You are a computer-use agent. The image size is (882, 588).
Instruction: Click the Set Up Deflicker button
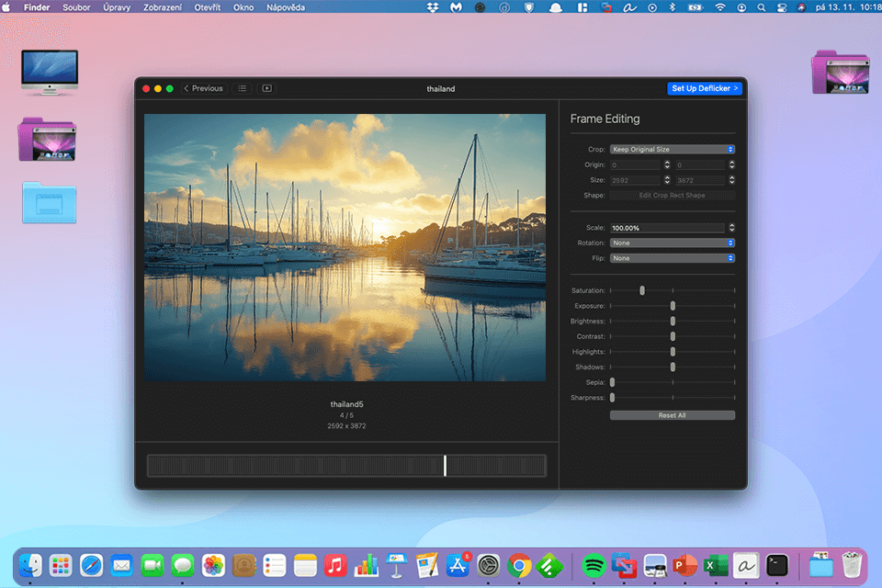[x=705, y=88]
